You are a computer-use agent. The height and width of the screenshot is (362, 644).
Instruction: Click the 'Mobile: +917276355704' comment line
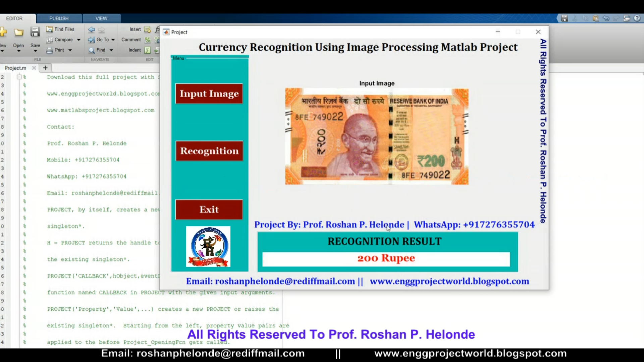[x=83, y=160]
